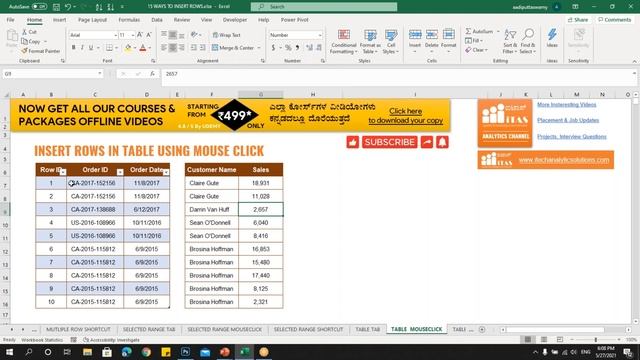Toggle the AutoSave switch
The width and height of the screenshot is (640, 360).
pos(39,7)
